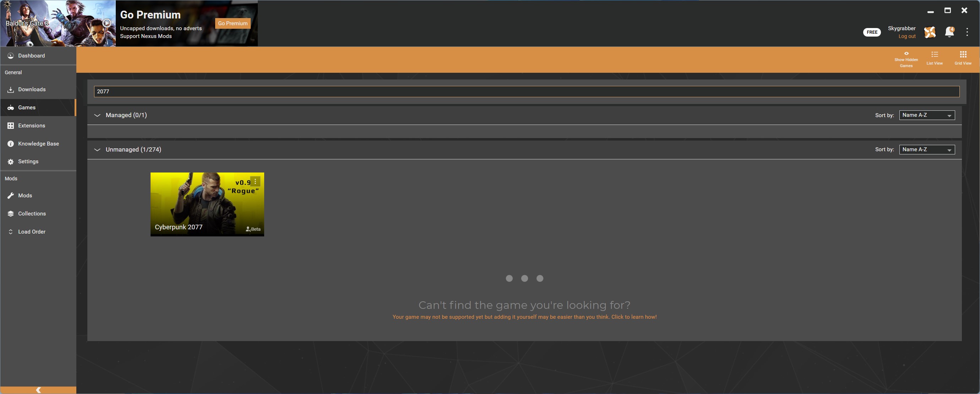Open the Extensions page
The image size is (980, 394).
[x=38, y=126]
